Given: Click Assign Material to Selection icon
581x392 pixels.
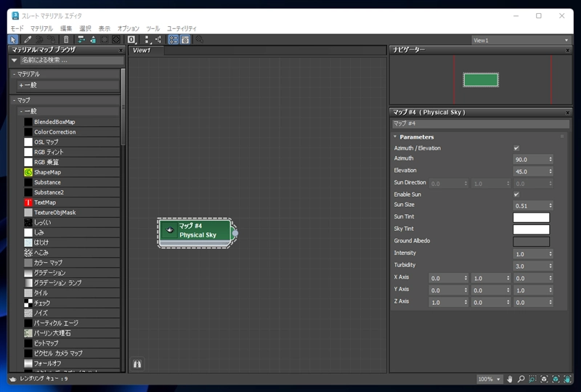Looking at the screenshot, I should (52, 40).
